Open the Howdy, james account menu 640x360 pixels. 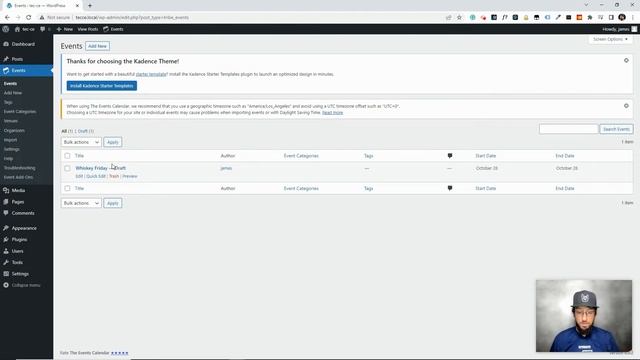[x=619, y=29]
